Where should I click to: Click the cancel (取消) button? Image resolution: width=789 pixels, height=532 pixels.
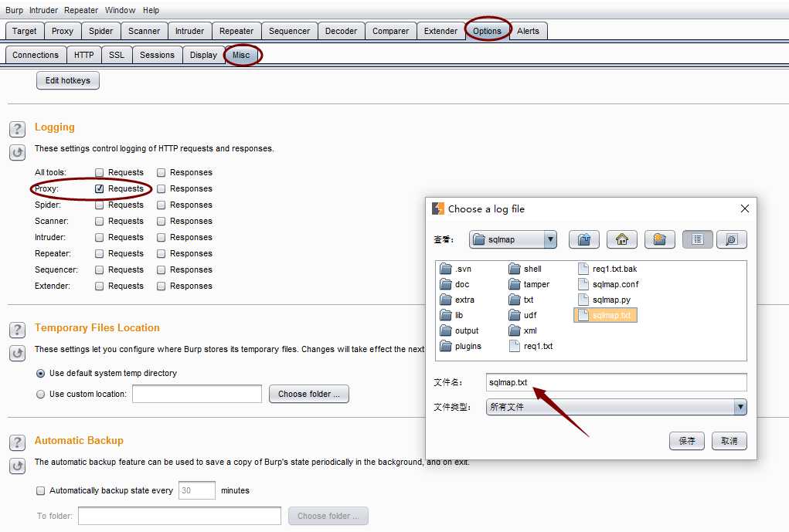pyautogui.click(x=729, y=441)
